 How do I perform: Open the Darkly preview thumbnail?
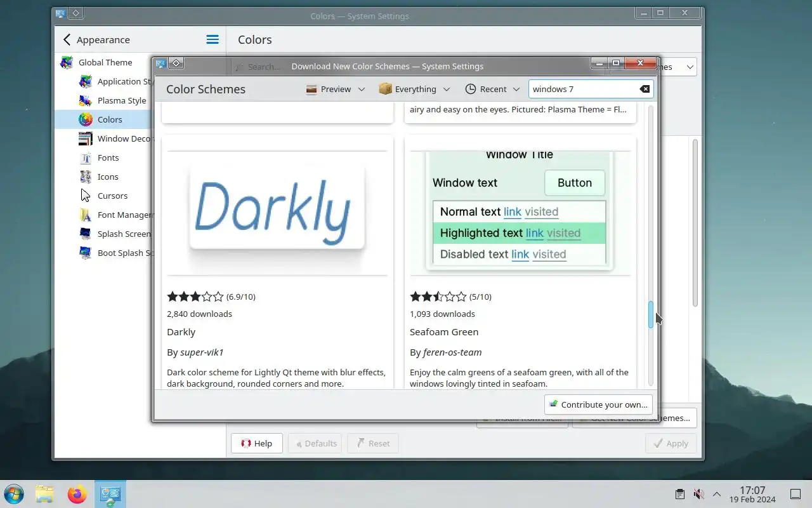point(277,213)
